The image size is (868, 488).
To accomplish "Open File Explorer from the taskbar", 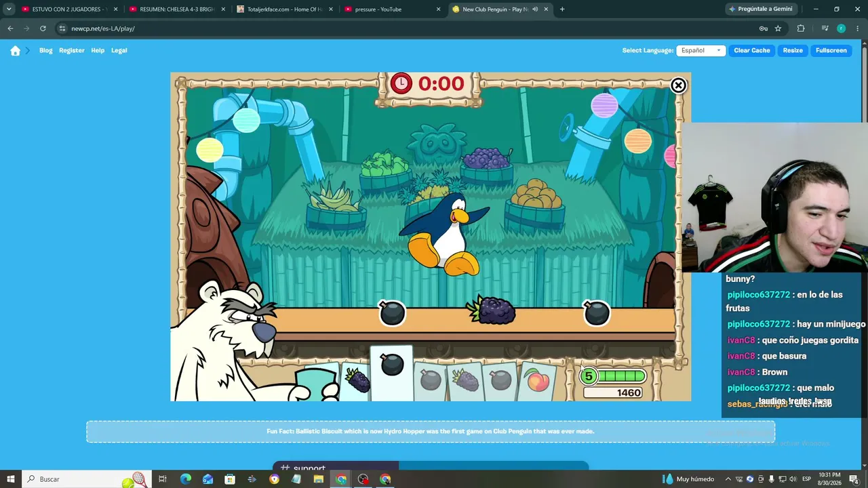I will 319,479.
